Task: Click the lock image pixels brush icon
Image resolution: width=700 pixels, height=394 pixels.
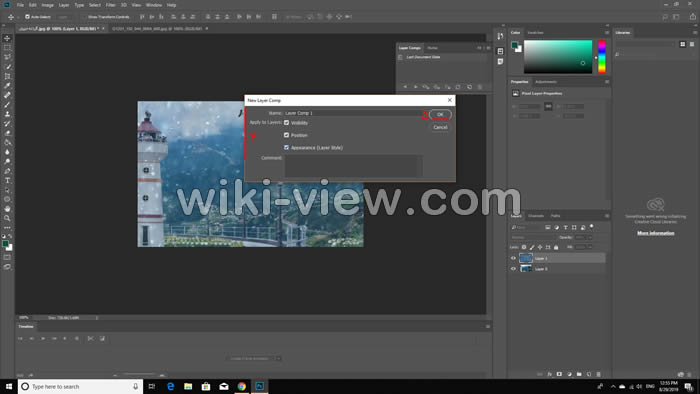Action: 532,247
